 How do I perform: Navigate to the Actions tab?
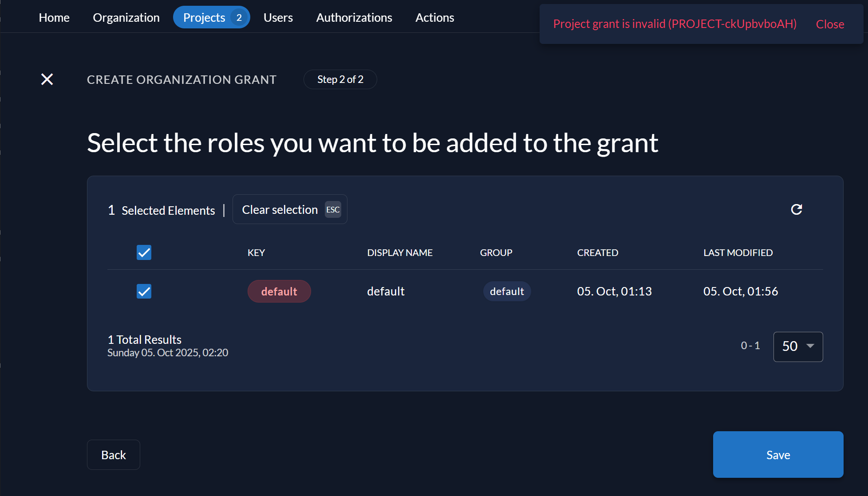pos(434,18)
